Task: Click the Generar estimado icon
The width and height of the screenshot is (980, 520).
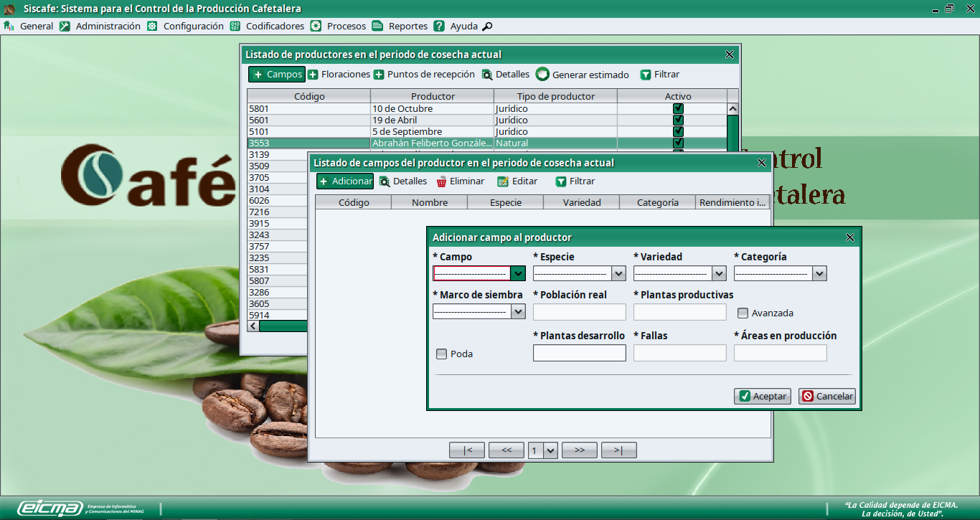Action: (542, 75)
